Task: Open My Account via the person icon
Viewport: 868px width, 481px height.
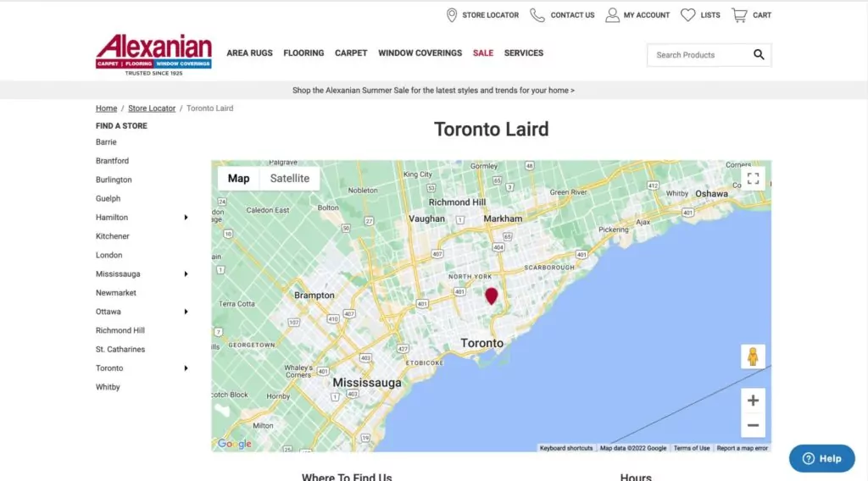Action: pyautogui.click(x=612, y=15)
